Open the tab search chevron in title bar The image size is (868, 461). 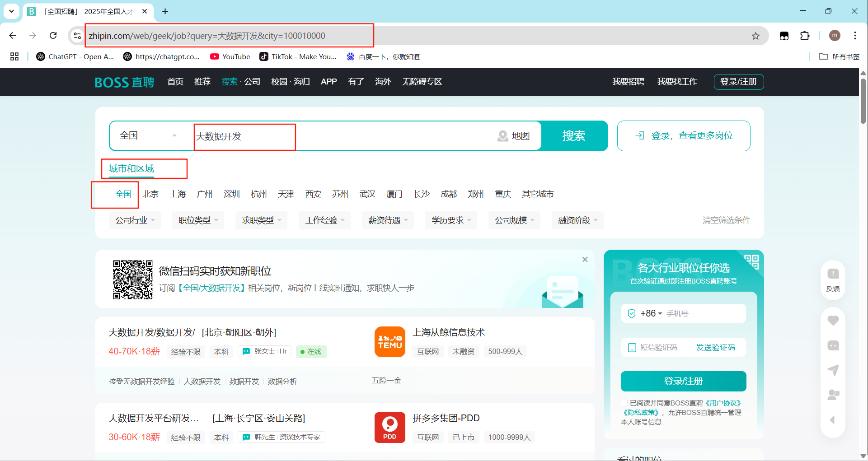pyautogui.click(x=11, y=11)
